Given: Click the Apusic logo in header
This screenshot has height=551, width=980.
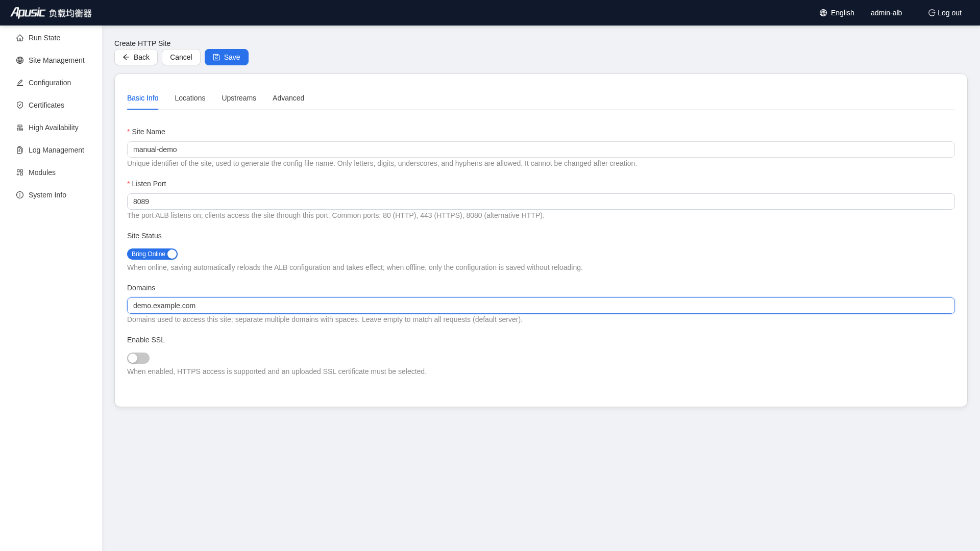Looking at the screenshot, I should (51, 13).
